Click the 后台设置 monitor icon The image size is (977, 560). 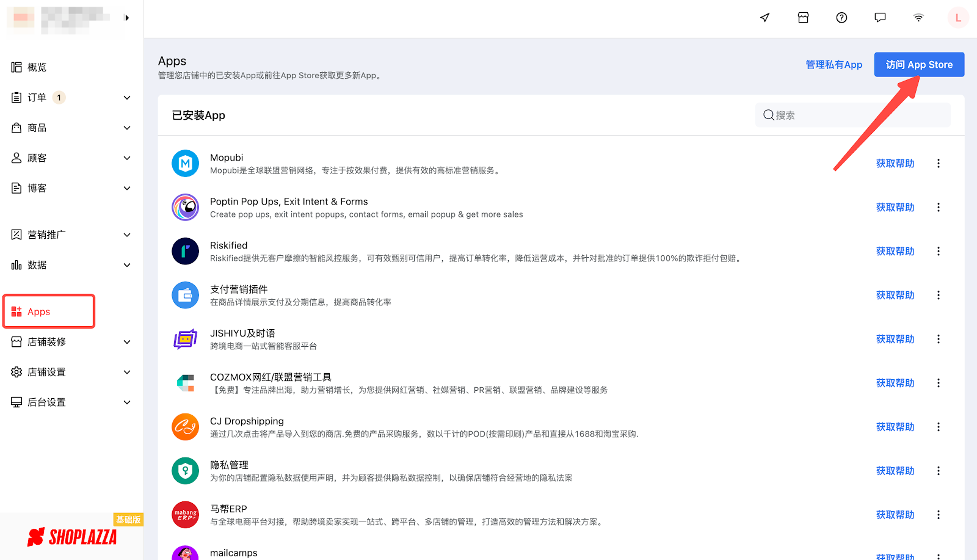16,402
